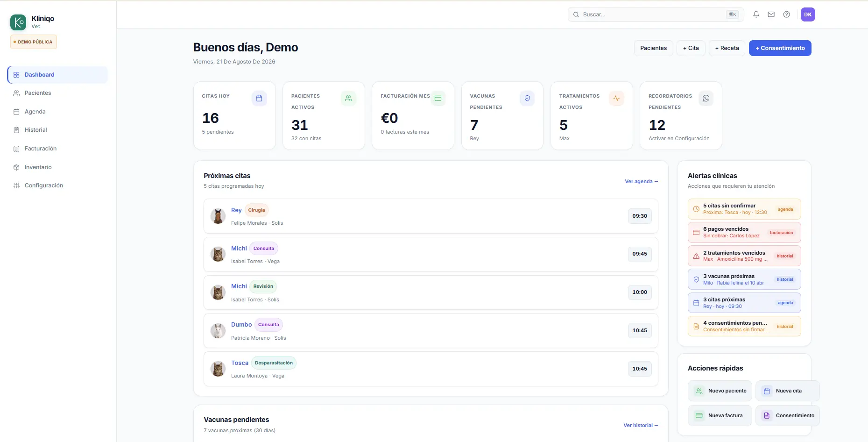Click the help question mark icon
868x442 pixels.
click(x=787, y=14)
